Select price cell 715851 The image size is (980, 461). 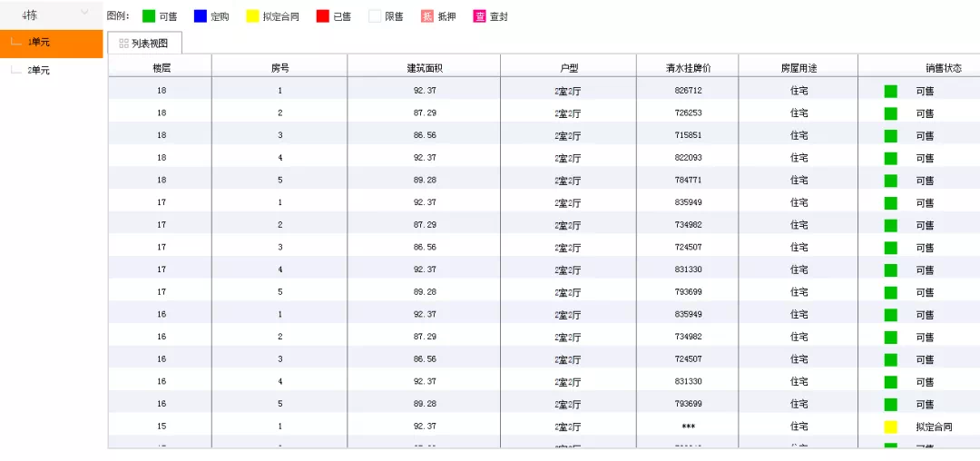(x=688, y=135)
